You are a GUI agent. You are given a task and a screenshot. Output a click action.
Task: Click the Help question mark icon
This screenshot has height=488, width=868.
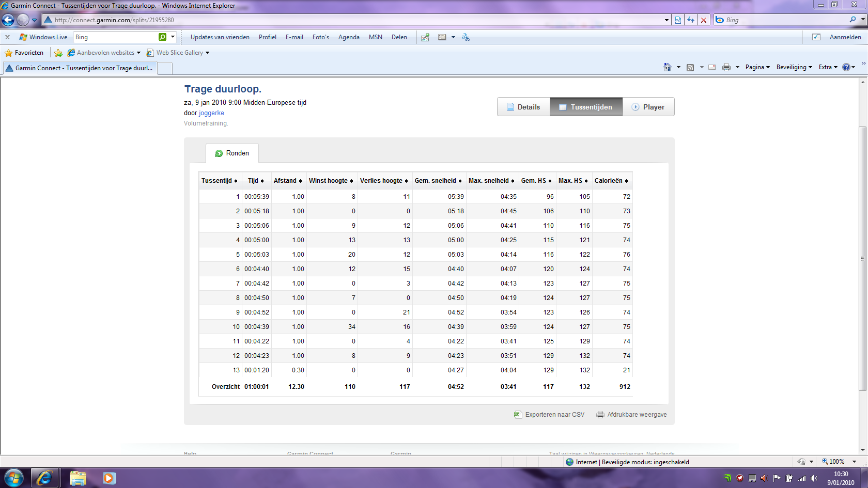[846, 67]
